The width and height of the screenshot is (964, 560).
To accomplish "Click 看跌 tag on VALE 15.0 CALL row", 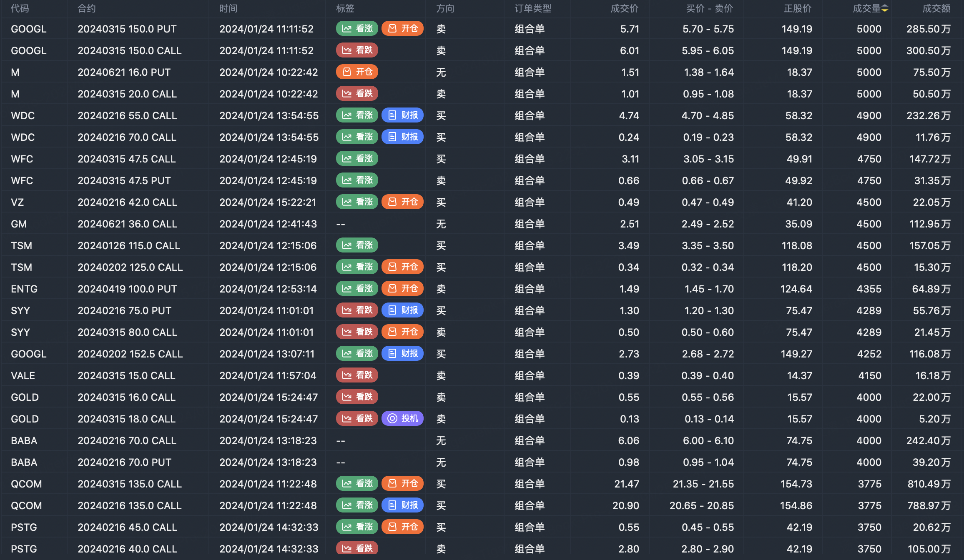I will coord(357,375).
